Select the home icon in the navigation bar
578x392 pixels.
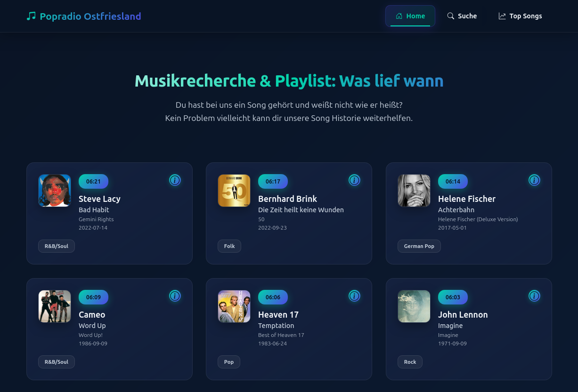tap(399, 16)
